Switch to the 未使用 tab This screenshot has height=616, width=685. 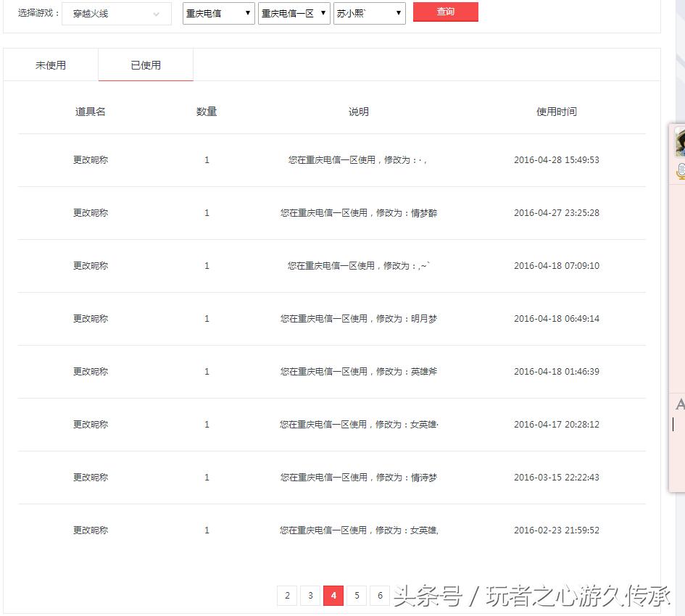51,65
